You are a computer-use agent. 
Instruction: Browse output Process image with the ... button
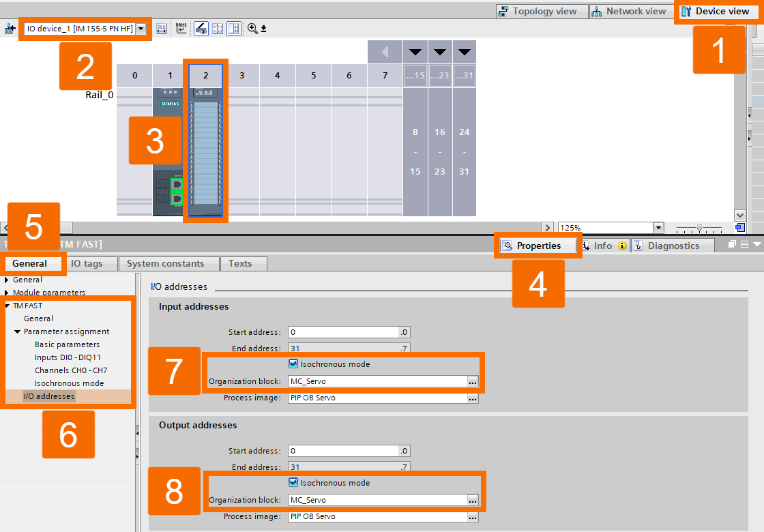[x=473, y=516]
